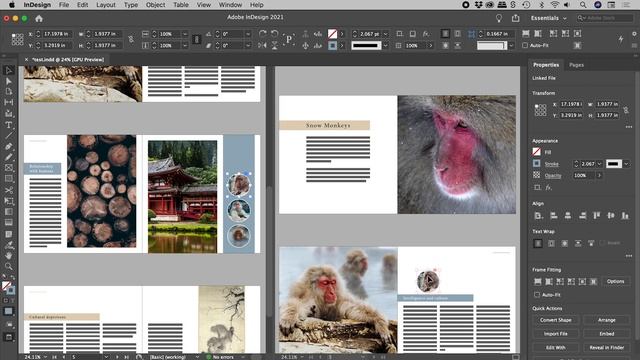
Task: Select the Line tool
Action: coord(9,136)
